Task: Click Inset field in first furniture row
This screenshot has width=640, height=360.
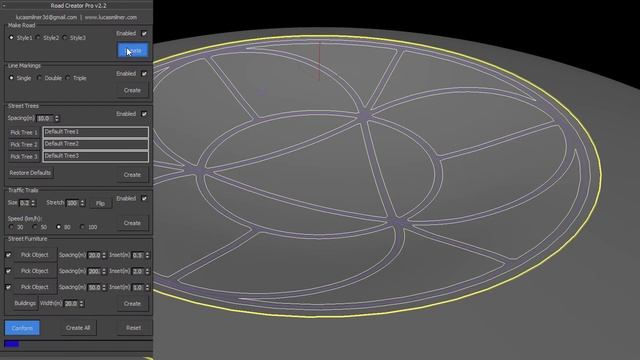Action: point(138,255)
